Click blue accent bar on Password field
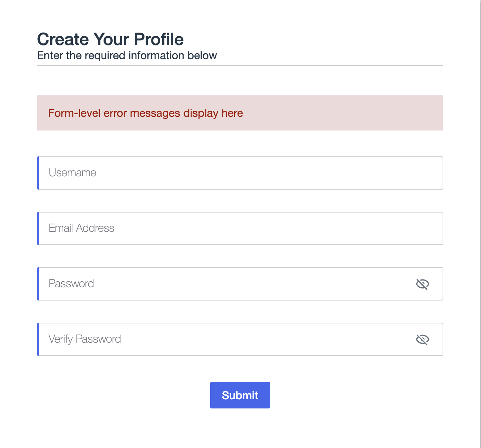Image resolution: width=481 pixels, height=448 pixels. point(38,284)
